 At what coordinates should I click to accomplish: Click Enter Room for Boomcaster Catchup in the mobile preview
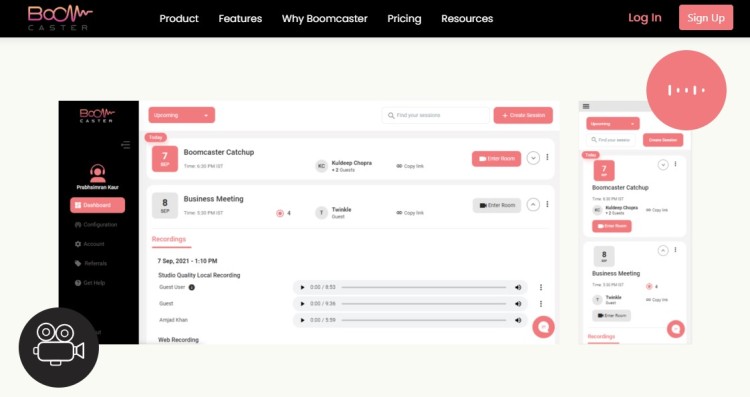pyautogui.click(x=612, y=226)
